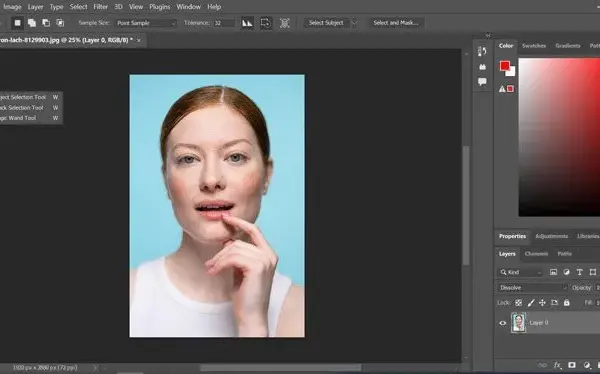Click the Layer 0 thumbnail
The height and width of the screenshot is (374, 600).
[518, 322]
